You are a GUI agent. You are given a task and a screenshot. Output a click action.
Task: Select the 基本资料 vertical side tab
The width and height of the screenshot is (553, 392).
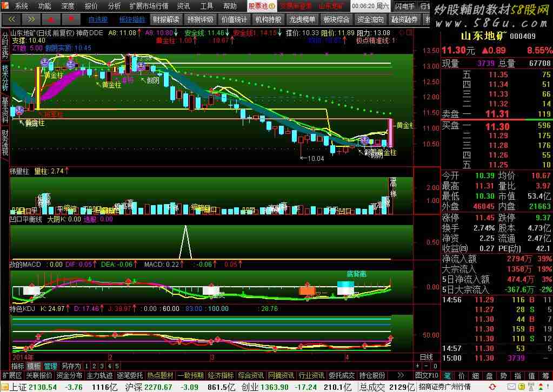(5, 110)
